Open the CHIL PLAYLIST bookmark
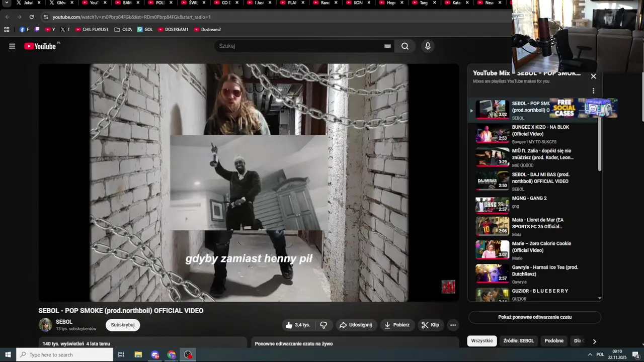644x362 pixels. pyautogui.click(x=92, y=30)
